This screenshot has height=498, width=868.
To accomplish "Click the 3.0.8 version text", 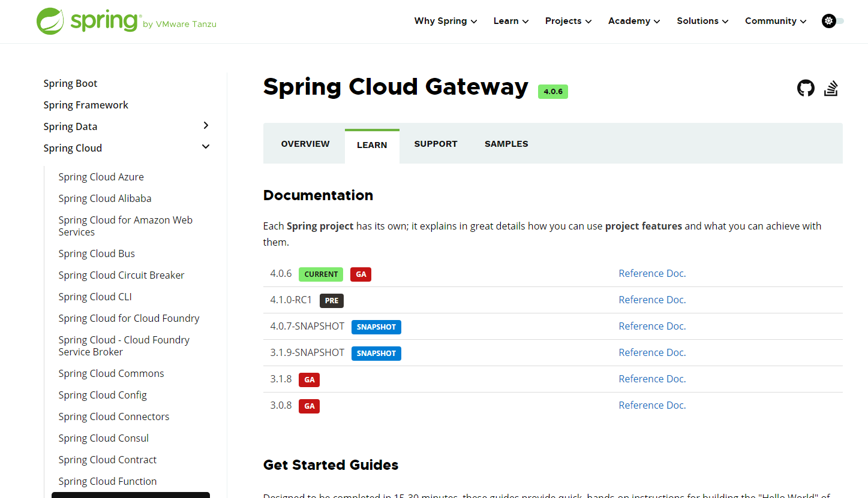I will [281, 405].
